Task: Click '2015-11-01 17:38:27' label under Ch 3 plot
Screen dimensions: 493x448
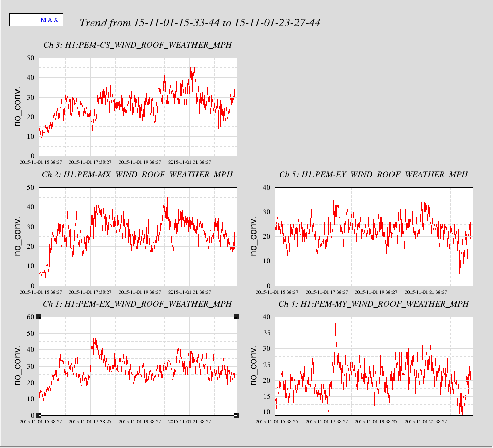Action: [x=90, y=162]
